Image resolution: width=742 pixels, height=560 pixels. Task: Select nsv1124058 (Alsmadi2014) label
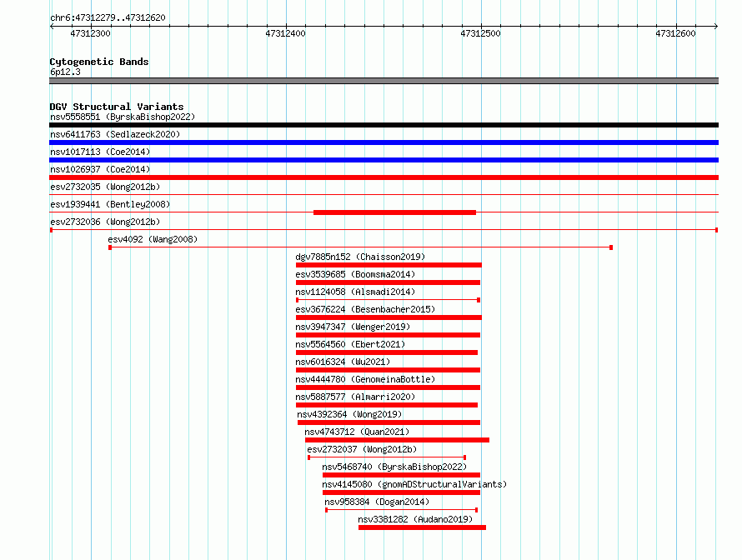tap(355, 292)
